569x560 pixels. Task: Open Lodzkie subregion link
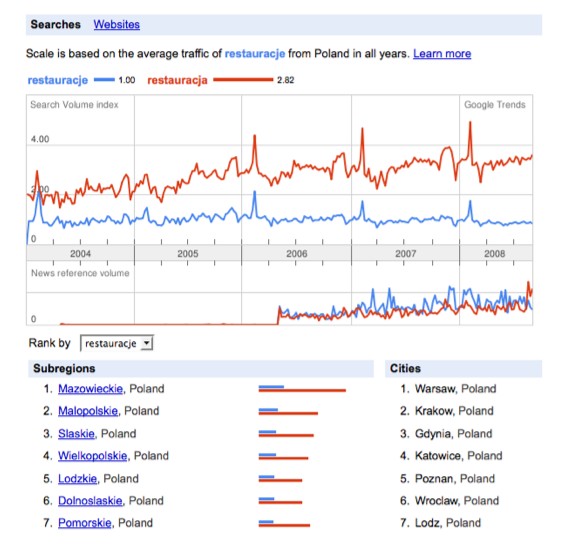pyautogui.click(x=77, y=479)
